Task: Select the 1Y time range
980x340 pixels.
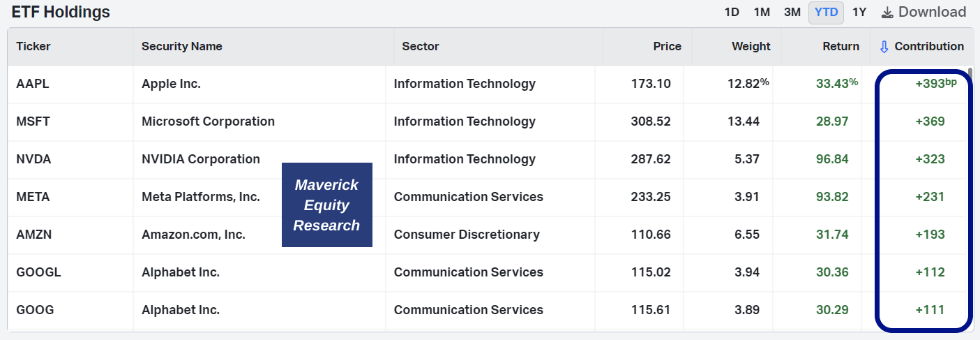Action: pyautogui.click(x=859, y=13)
